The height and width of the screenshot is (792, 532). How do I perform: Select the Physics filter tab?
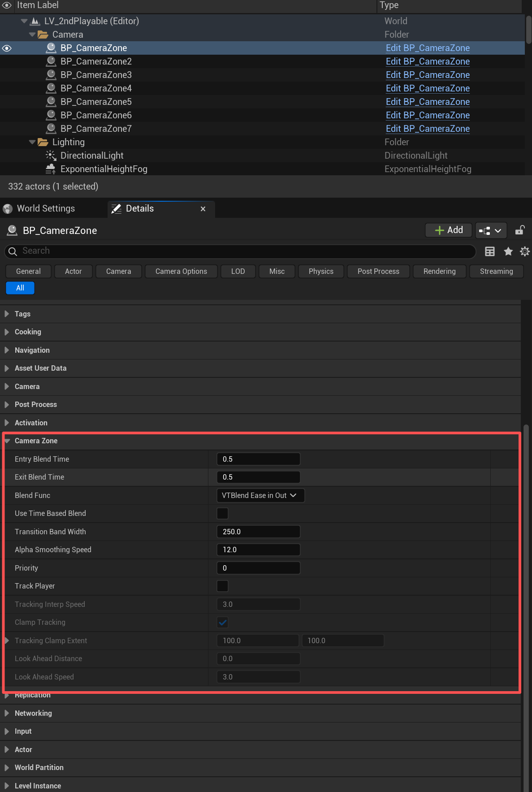point(321,272)
